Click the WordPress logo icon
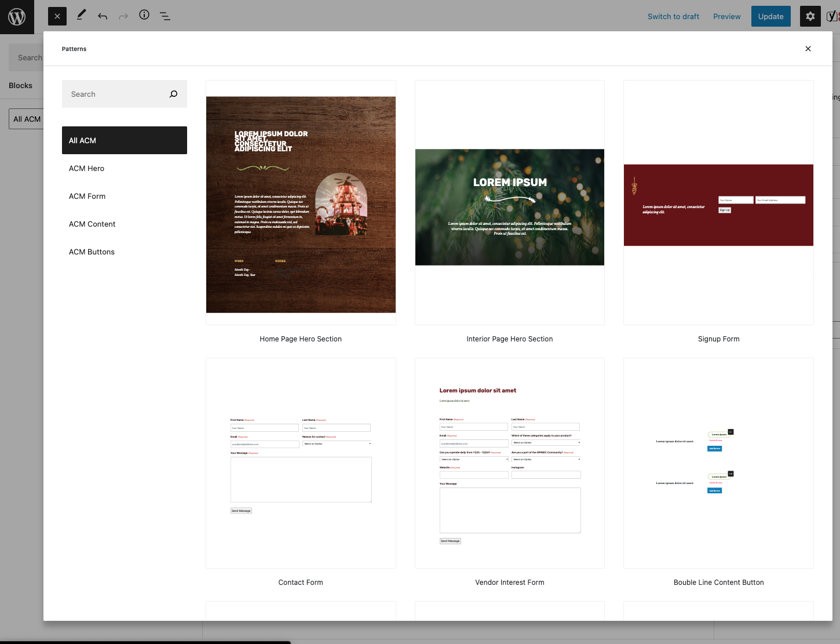840x644 pixels. pyautogui.click(x=17, y=16)
